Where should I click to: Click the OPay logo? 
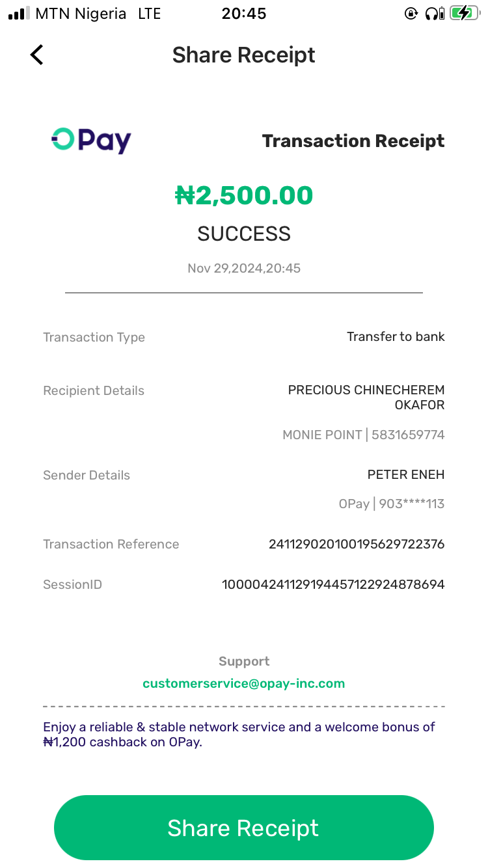tap(91, 141)
